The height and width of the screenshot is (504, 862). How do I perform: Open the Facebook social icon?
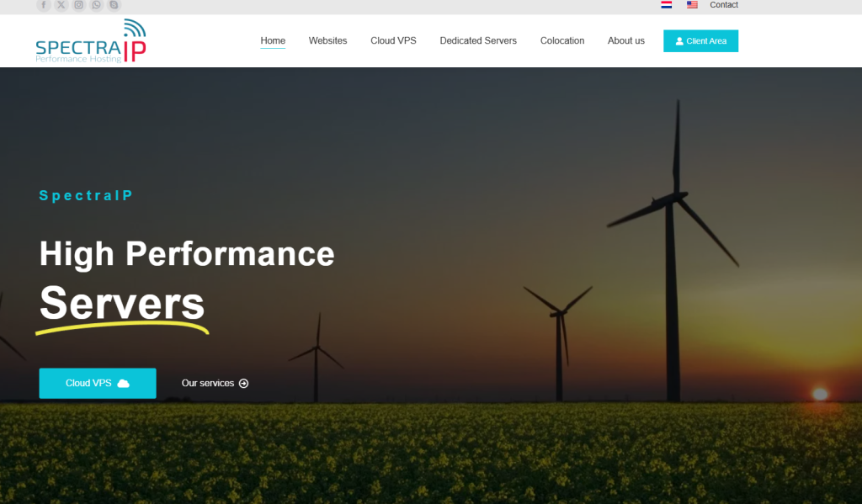tap(43, 5)
